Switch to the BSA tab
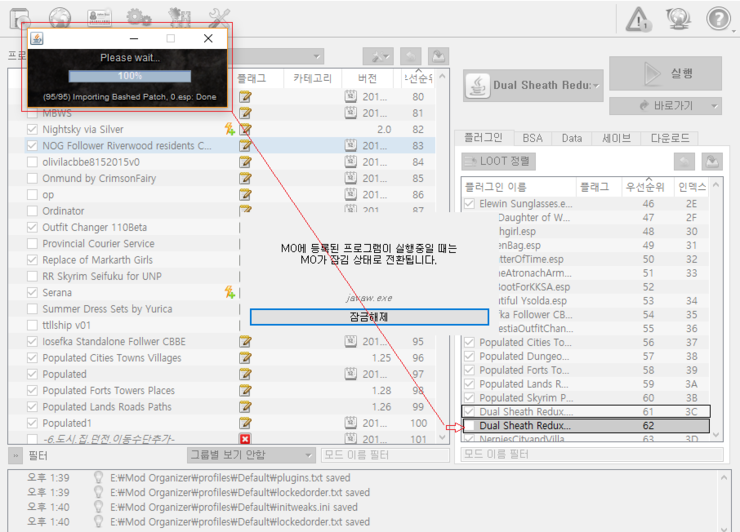The height and width of the screenshot is (532, 740). coord(532,138)
